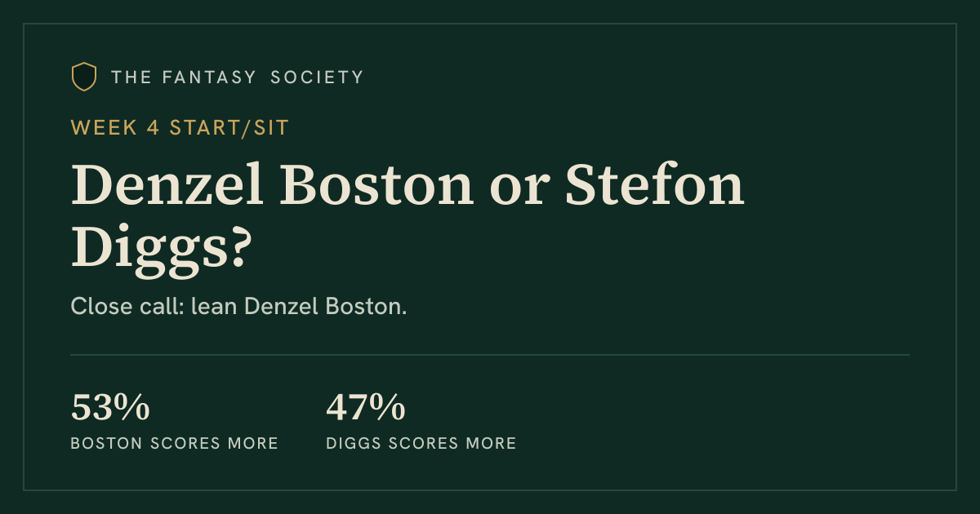Click "lean Denzel Boston." in the subtitle
980x514 pixels.
tap(299, 307)
